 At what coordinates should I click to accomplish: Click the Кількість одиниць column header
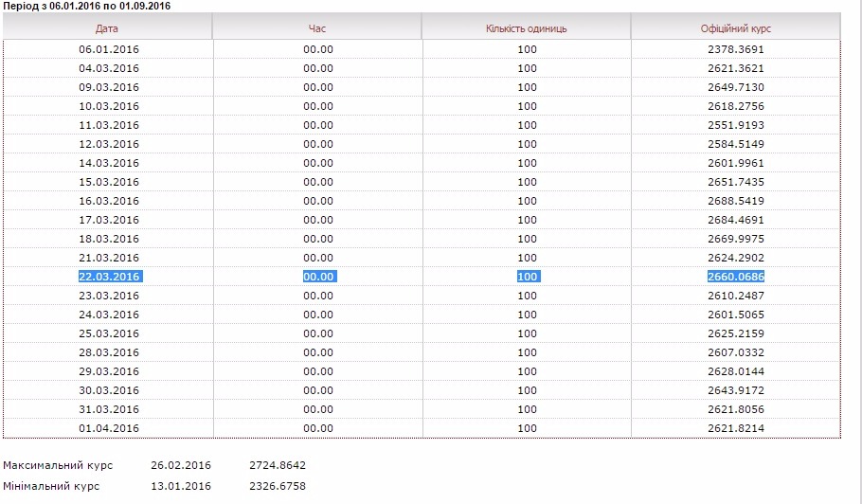click(527, 28)
